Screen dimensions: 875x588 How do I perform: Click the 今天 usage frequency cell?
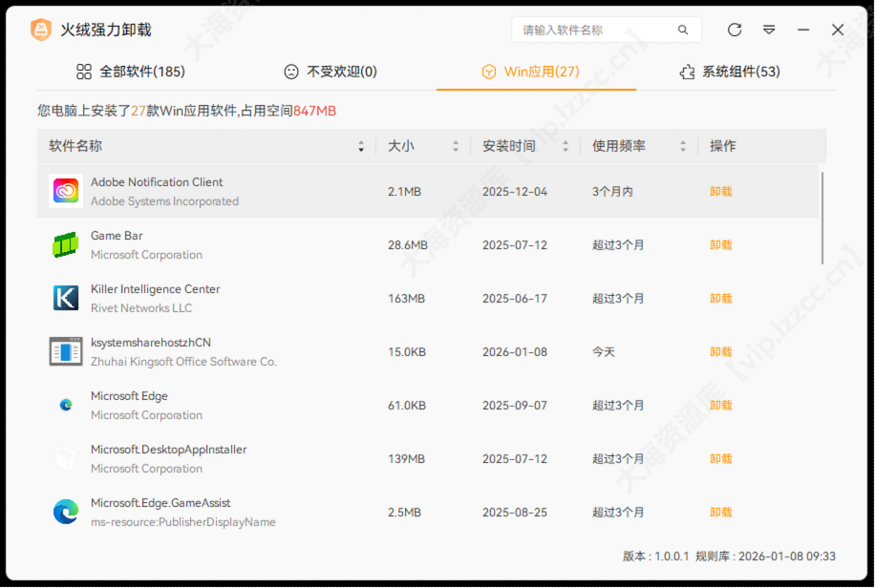pos(604,352)
